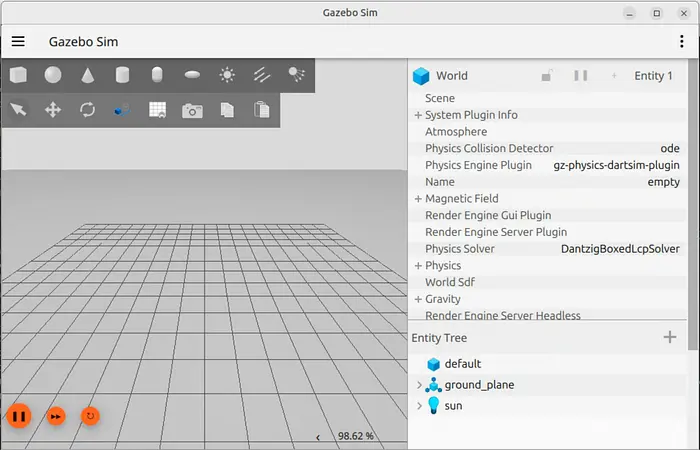Click the 'ode' collision detector value
Image resolution: width=700 pixels, height=450 pixels.
click(670, 148)
